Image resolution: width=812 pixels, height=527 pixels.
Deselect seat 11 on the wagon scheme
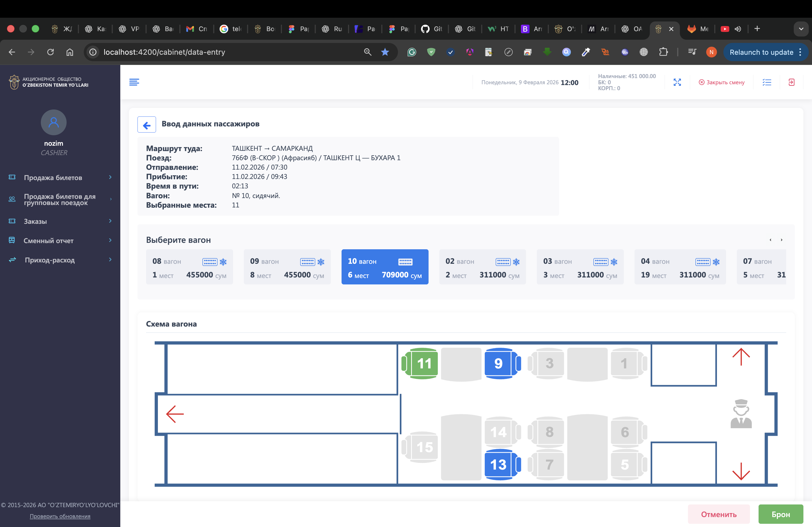click(x=423, y=364)
